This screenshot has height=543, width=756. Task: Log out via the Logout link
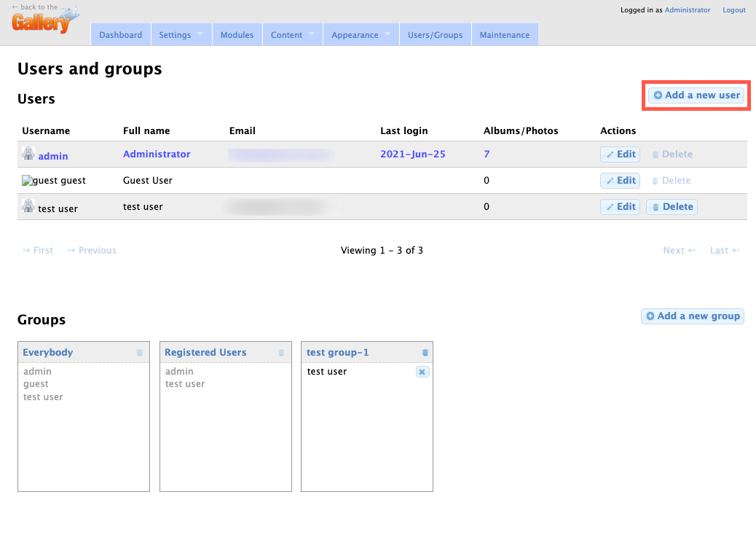pos(733,10)
